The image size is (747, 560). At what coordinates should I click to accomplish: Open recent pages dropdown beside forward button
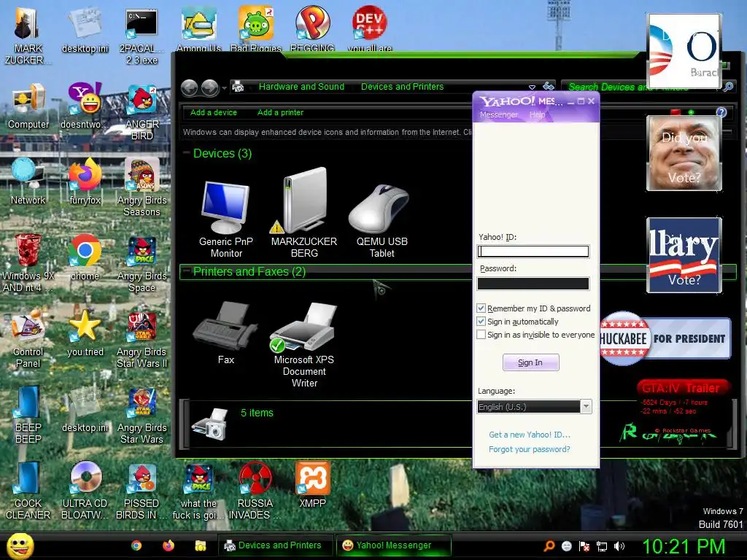[225, 87]
